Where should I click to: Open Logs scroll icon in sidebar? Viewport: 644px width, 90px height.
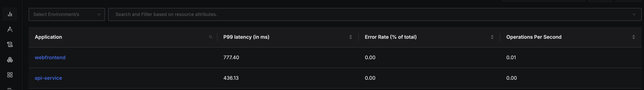[x=10, y=44]
